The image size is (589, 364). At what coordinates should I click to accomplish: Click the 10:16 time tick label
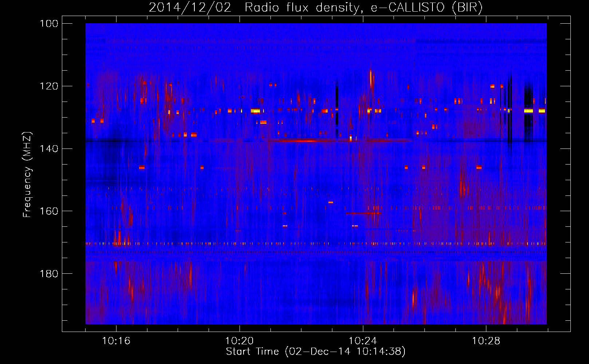pos(116,341)
